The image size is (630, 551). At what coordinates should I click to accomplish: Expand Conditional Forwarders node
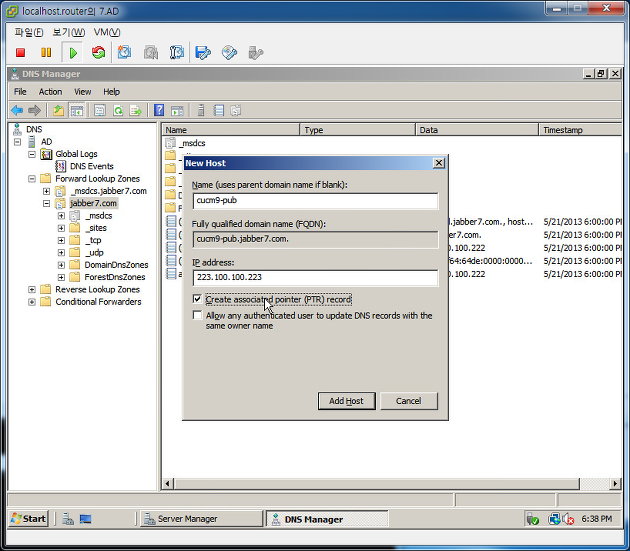pyautogui.click(x=32, y=302)
